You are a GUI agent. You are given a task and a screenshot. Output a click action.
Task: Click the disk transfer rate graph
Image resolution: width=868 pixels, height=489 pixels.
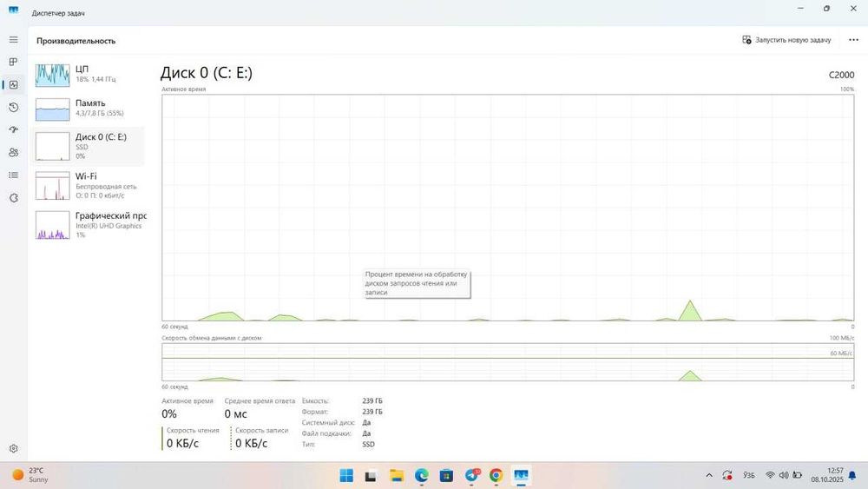coord(508,362)
